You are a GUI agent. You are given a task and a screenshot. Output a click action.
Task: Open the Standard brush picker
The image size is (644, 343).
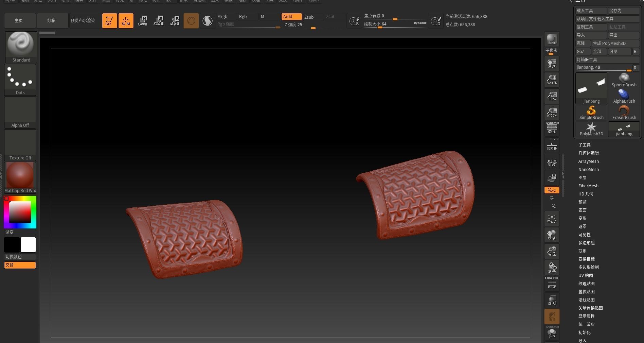coord(21,47)
